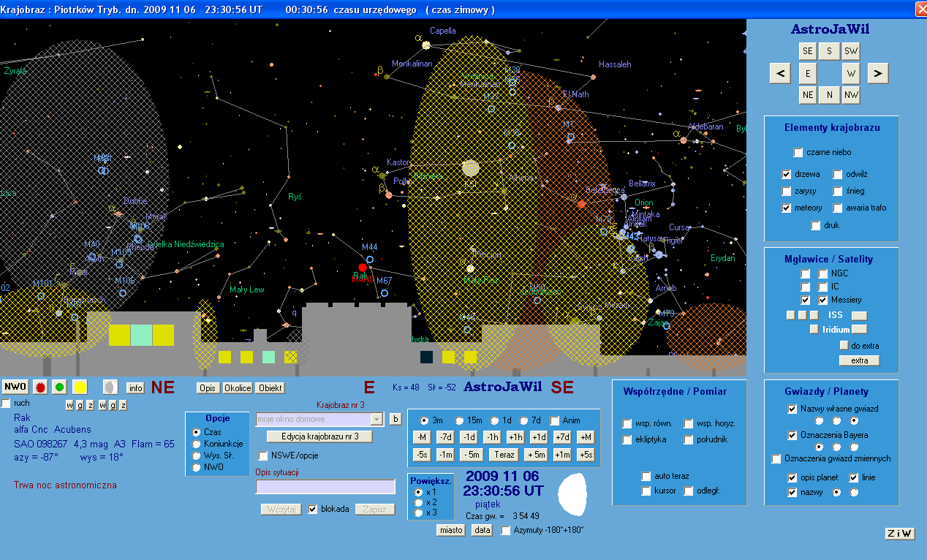Click the M44 cluster marker

[x=370, y=259]
